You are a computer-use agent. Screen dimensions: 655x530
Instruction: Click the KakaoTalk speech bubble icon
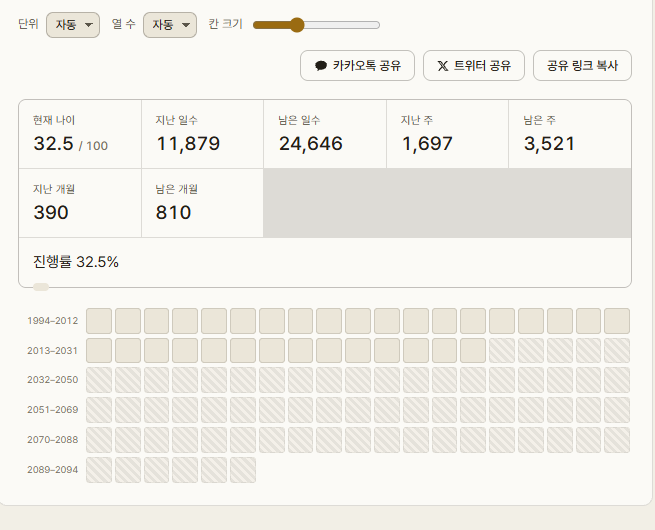pyautogui.click(x=321, y=66)
